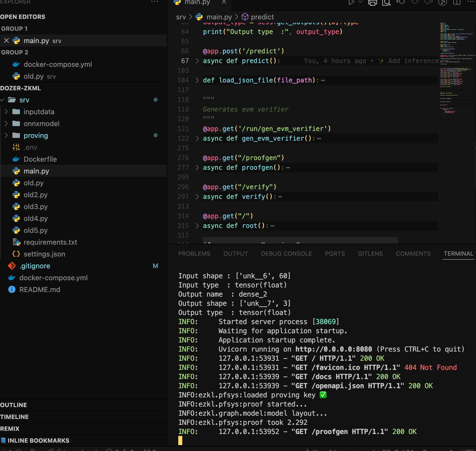Expand the inputdata folder chevron
Screen dimensions: 476x451
pyautogui.click(x=6, y=112)
